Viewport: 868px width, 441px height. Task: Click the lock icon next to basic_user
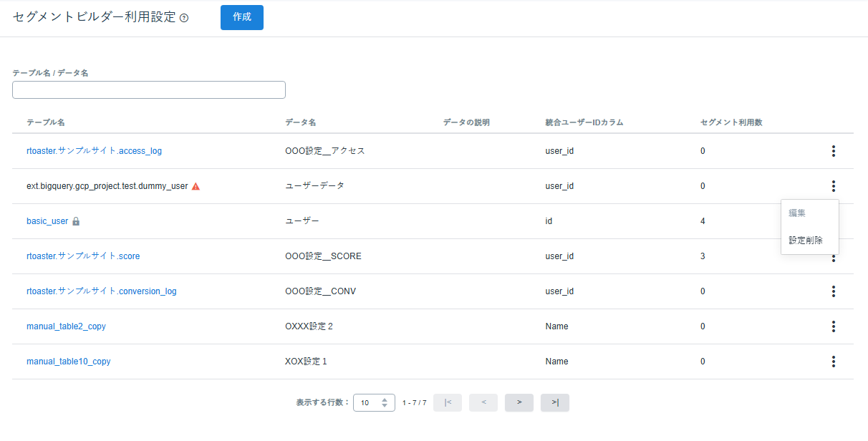76,221
